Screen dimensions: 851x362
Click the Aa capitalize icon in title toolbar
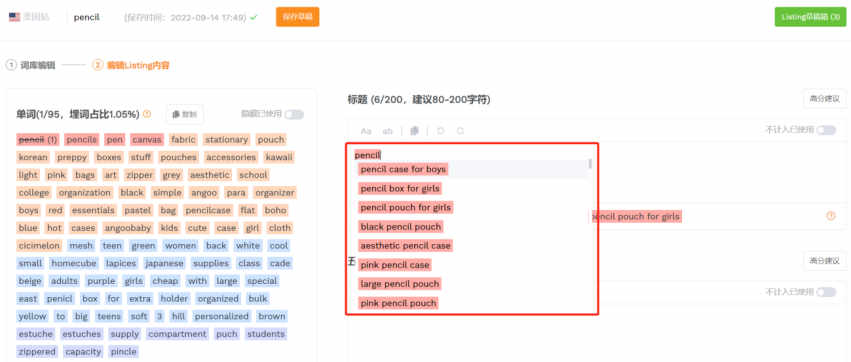point(366,131)
